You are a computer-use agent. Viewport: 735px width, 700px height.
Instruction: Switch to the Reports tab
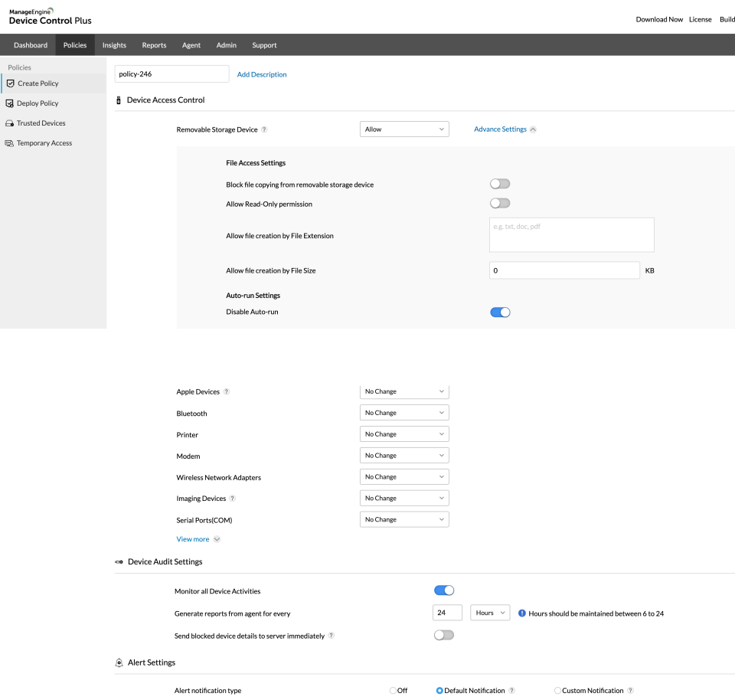(x=154, y=44)
